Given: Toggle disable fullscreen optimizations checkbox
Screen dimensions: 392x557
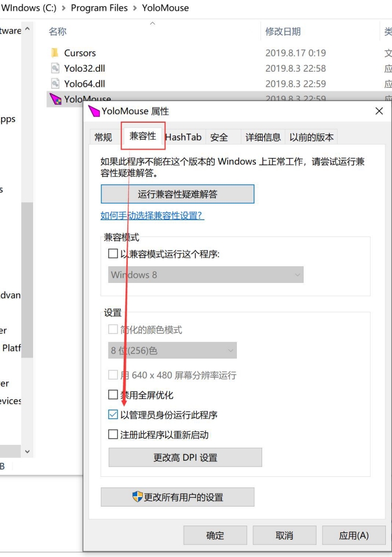Looking at the screenshot, I should click(x=113, y=395).
